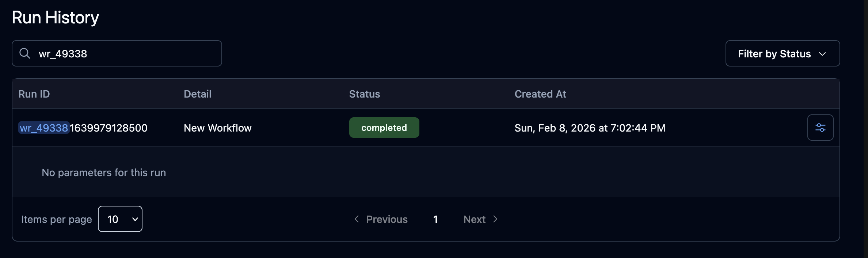Screen dimensions: 868x258
Task: Open the Filter by Status dropdown
Action: pos(783,53)
